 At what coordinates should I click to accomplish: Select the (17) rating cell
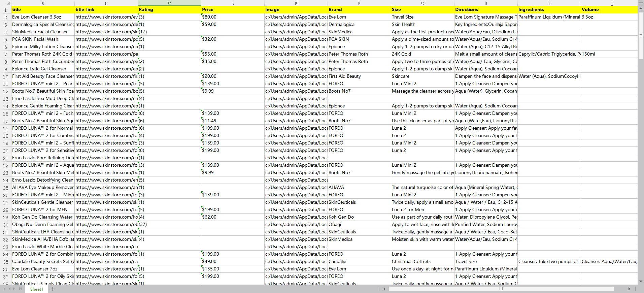coord(169,32)
